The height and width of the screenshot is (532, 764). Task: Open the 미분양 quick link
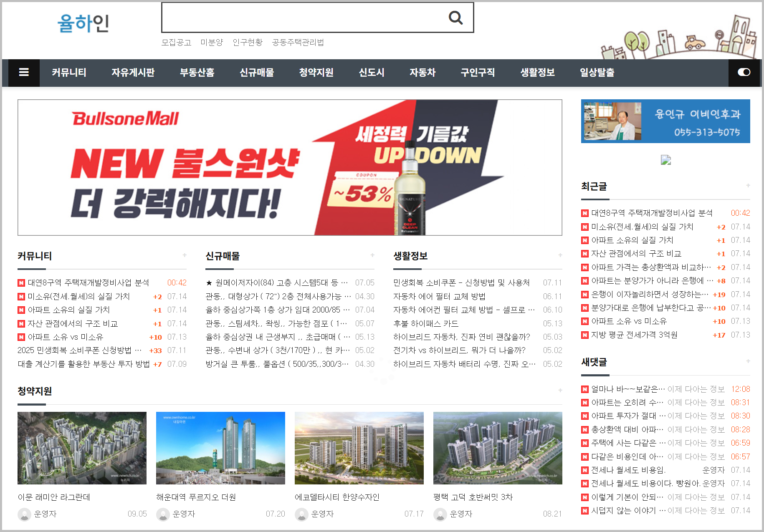point(212,43)
